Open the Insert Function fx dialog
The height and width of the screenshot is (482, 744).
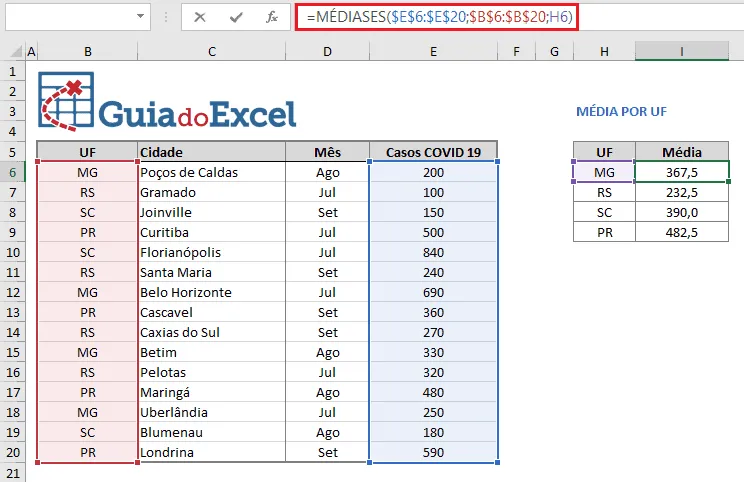pyautogui.click(x=271, y=18)
